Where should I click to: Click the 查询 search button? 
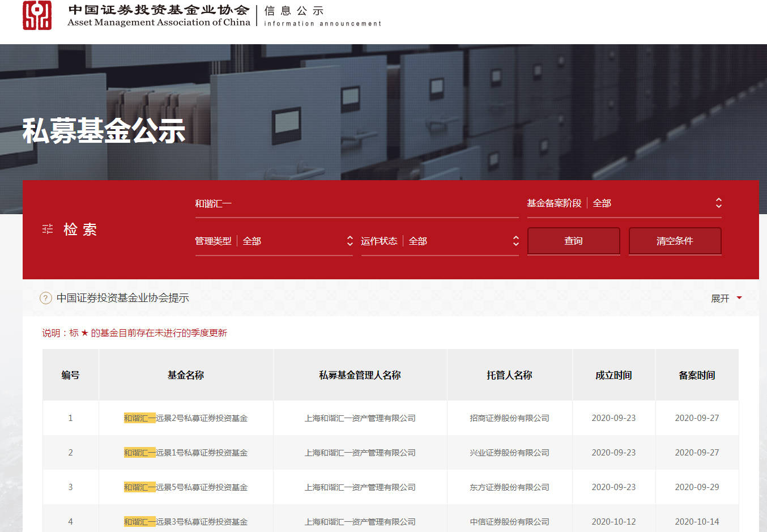tap(574, 241)
